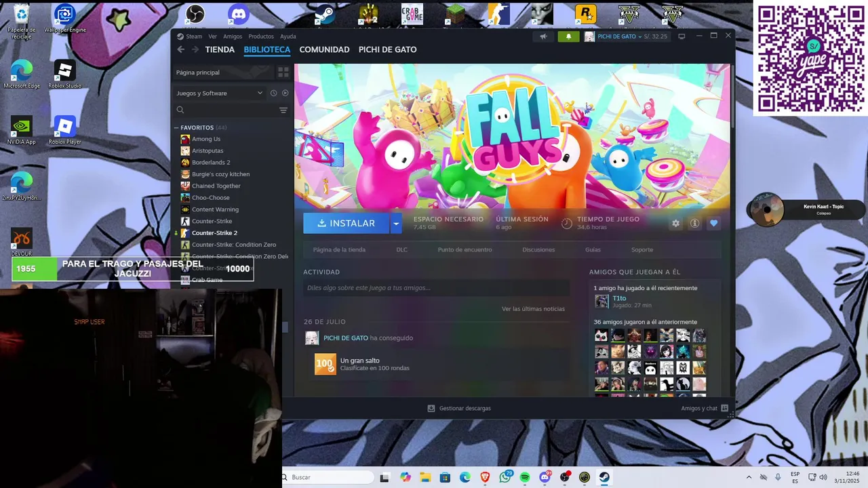Open Guías for Fall Guys
The image size is (868, 488).
tap(593, 249)
